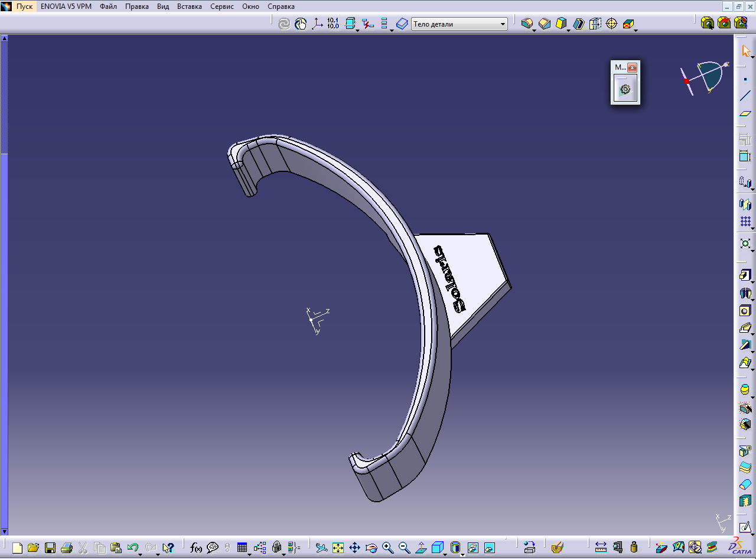This screenshot has width=756, height=559.
Task: Select the arrow Select tool on right toolbar
Action: (745, 51)
